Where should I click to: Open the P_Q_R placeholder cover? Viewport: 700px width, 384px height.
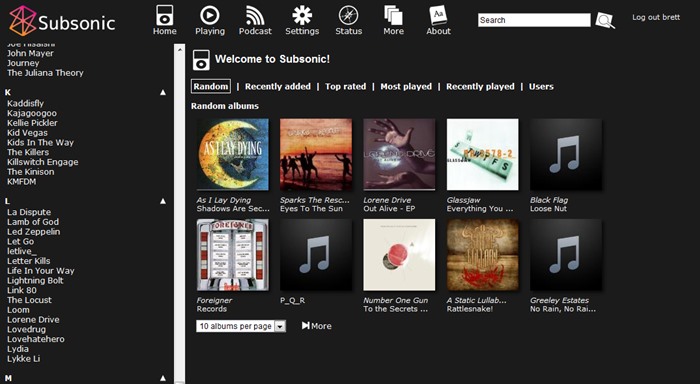[x=316, y=255]
